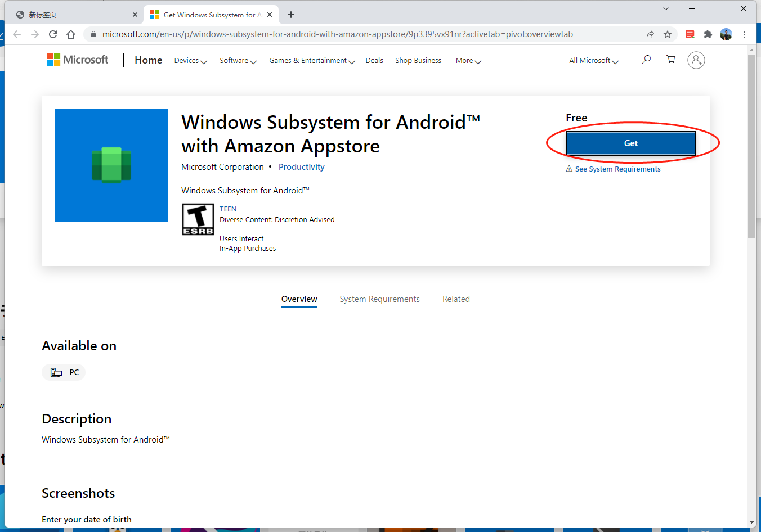This screenshot has width=761, height=532.
Task: Click the red reading-list extension icon
Action: (x=690, y=34)
